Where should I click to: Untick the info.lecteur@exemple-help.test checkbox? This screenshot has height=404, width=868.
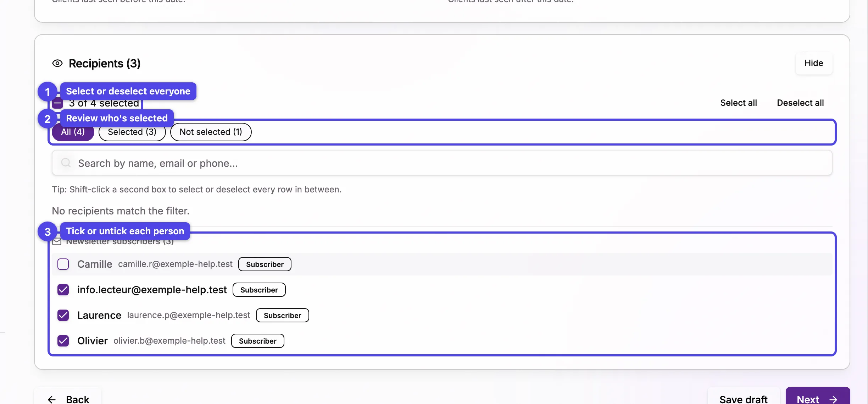coord(63,290)
